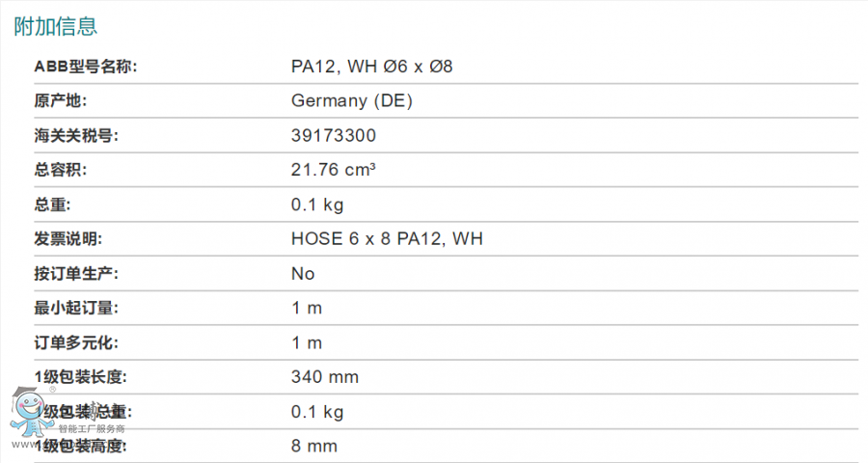868x463 pixels.
Task: Click the 订单多元化 label
Action: pyautogui.click(x=76, y=342)
